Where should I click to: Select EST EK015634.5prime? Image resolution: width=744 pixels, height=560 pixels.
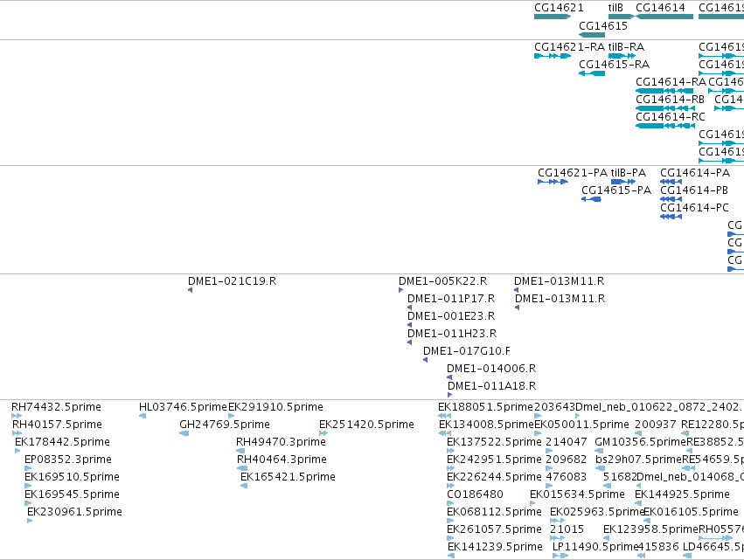tap(532, 503)
